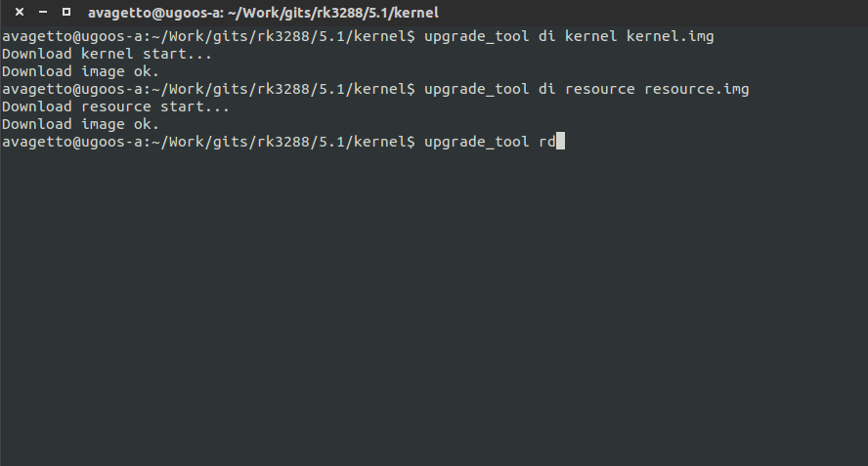Click the 'resource' argument before resource.img

(x=599, y=89)
